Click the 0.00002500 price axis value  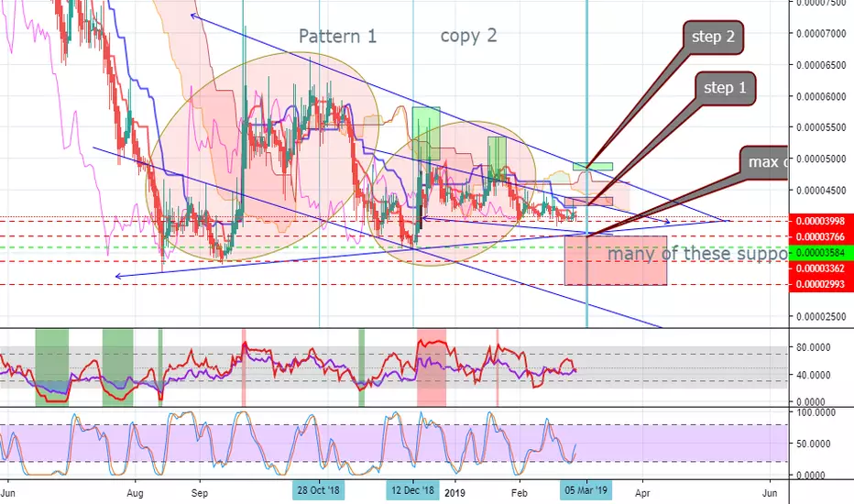click(821, 316)
